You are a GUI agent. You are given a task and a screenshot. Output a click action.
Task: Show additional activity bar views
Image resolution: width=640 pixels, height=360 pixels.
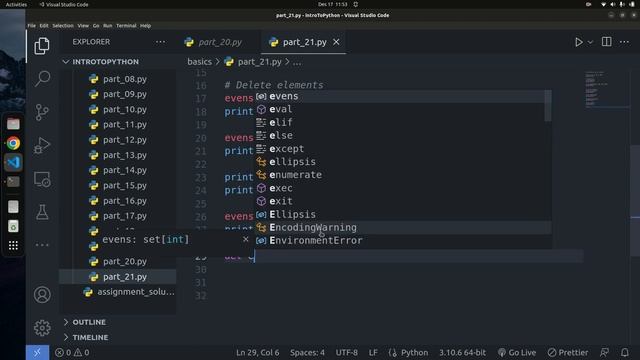(42, 245)
